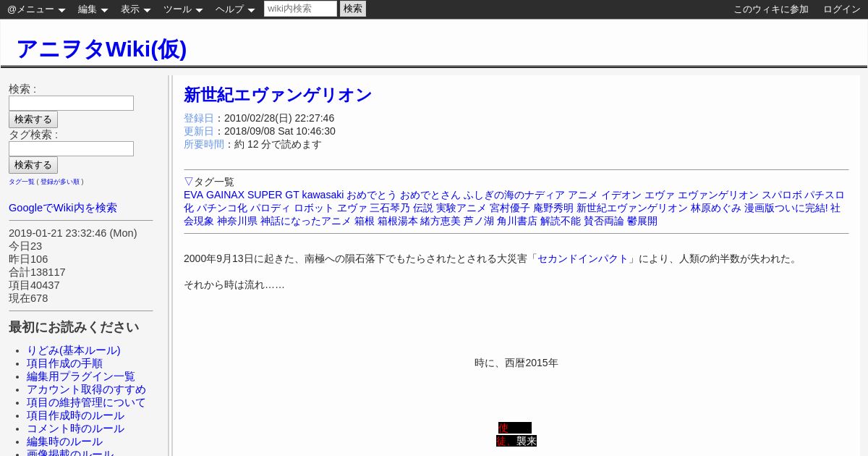Viewport: 868px width, 456px height.
Task: Focus the sidebar 検索 text field
Action: (x=71, y=103)
